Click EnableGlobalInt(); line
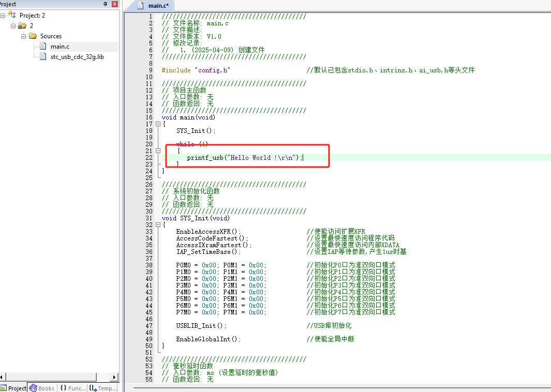The height and width of the screenshot is (392, 551). click(x=209, y=339)
